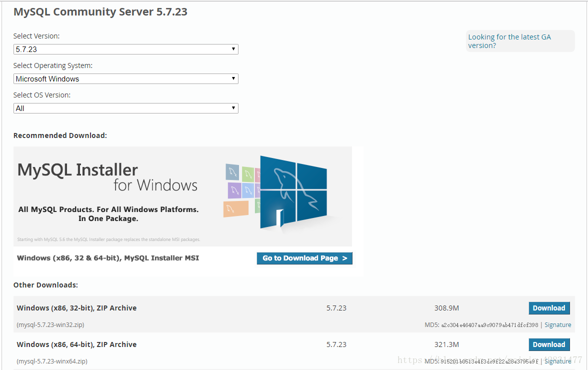Open the Signature link for mysql-5.7.23-win32.zip
Screen dimensions: 588x370
(557, 325)
